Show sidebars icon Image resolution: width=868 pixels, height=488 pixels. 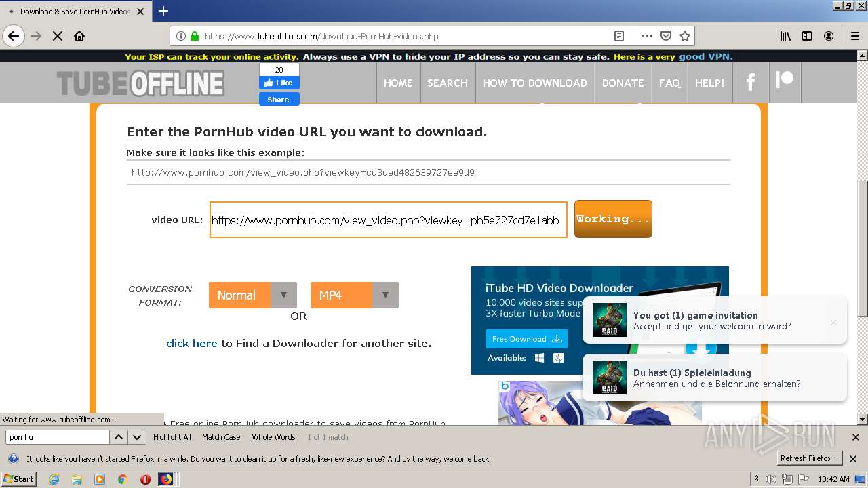coord(807,36)
